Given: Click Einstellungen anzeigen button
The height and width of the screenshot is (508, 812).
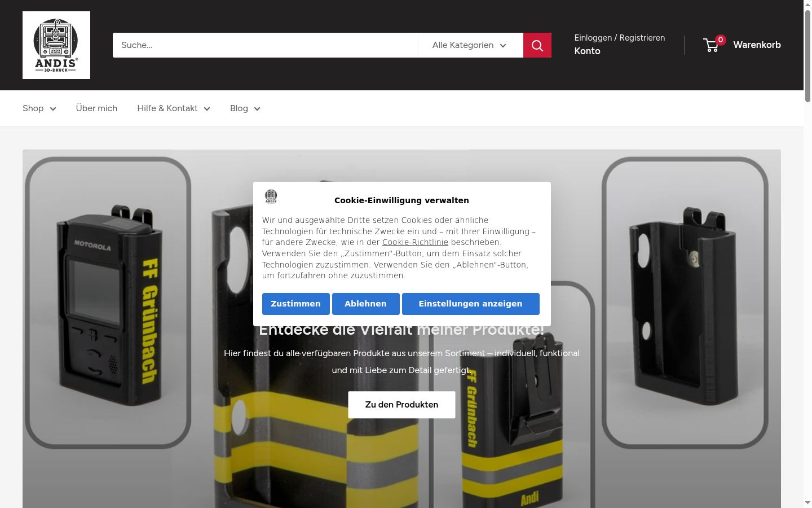Looking at the screenshot, I should (471, 304).
